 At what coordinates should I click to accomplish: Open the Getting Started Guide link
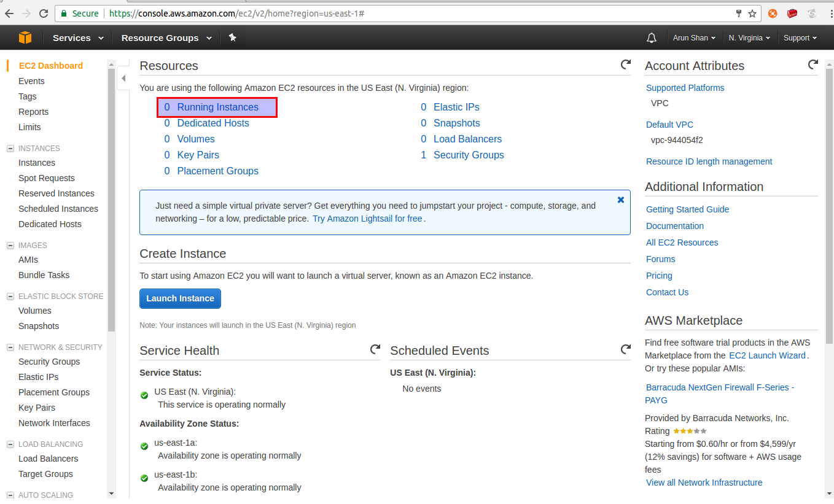(x=687, y=209)
